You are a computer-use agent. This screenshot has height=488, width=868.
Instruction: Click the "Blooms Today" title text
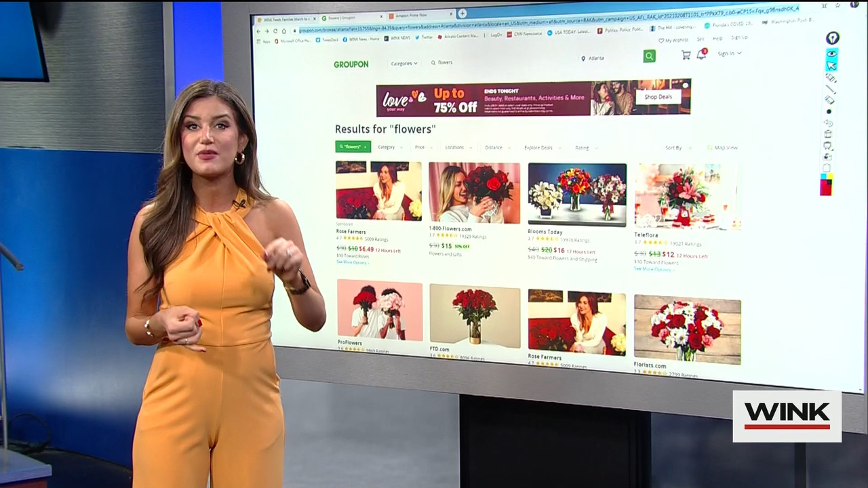click(x=545, y=232)
